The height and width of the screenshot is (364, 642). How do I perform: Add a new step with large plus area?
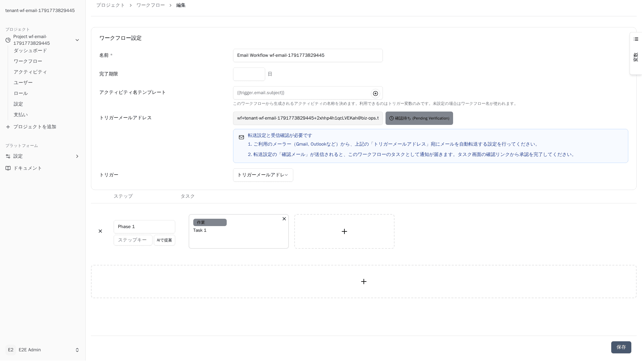coord(364,282)
